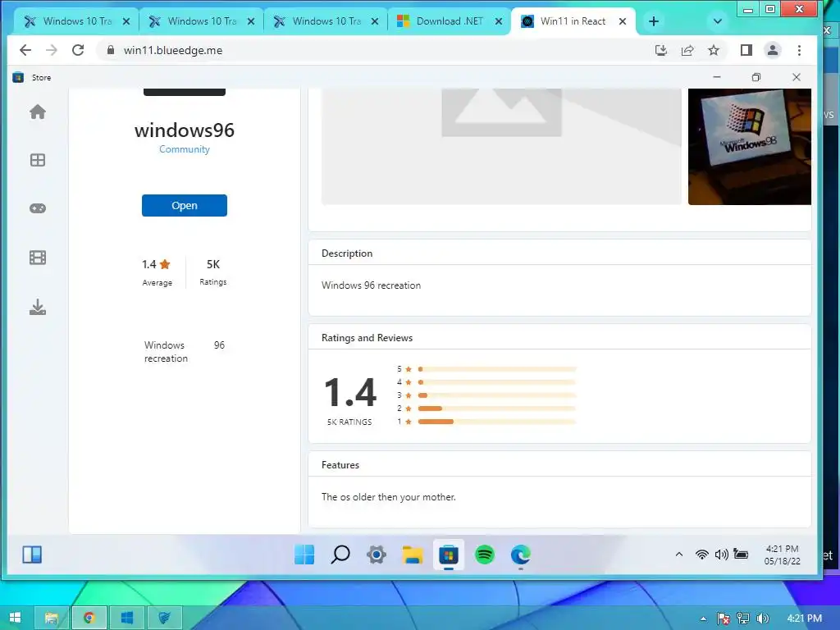Click the Win11 volume tray icon
The width and height of the screenshot is (840, 630).
pyautogui.click(x=721, y=555)
